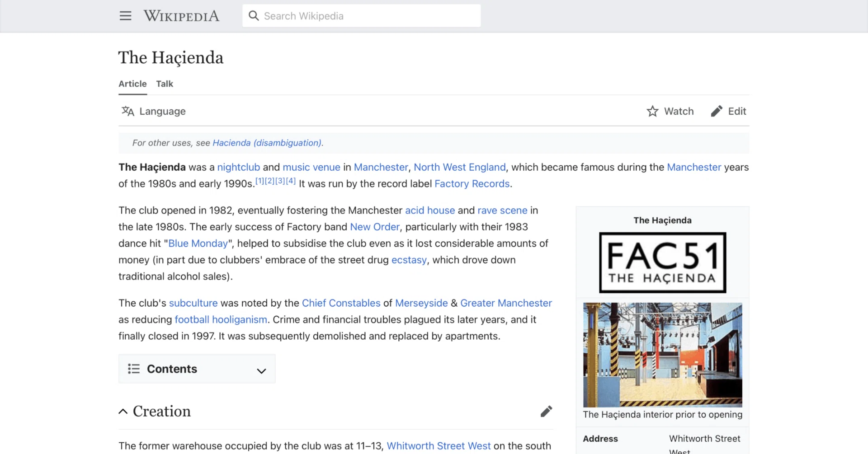Open the Merseyside link
The height and width of the screenshot is (454, 868).
click(x=421, y=303)
